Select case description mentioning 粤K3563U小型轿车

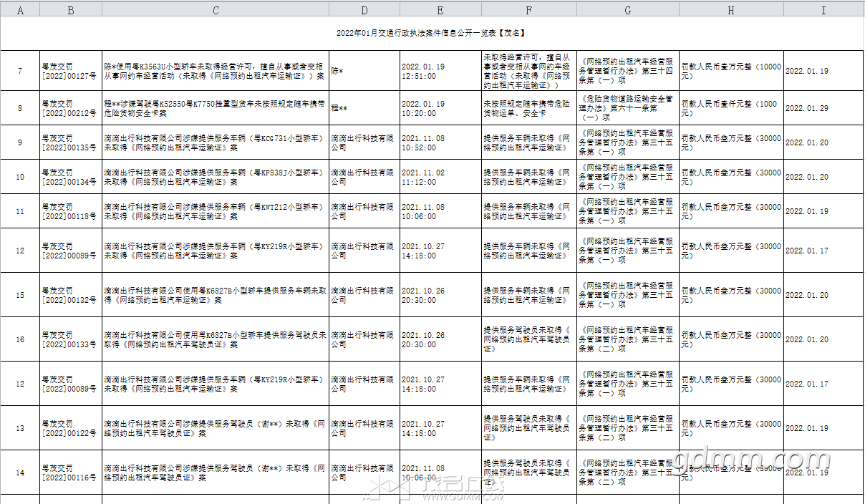216,71
